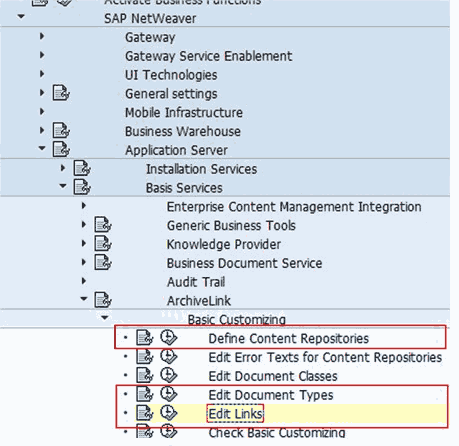The height and width of the screenshot is (446, 459).
Task: Expand the Mobile Infrastructure node
Action: click(42, 111)
